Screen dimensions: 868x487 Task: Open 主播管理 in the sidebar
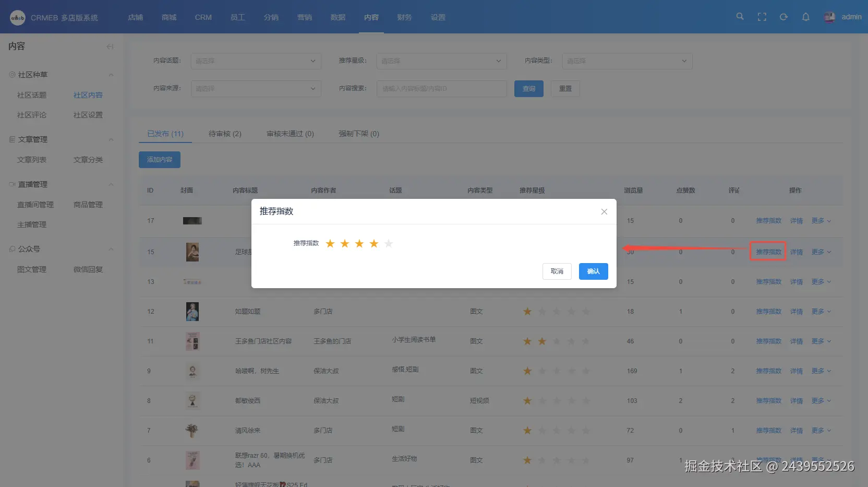pyautogui.click(x=32, y=224)
